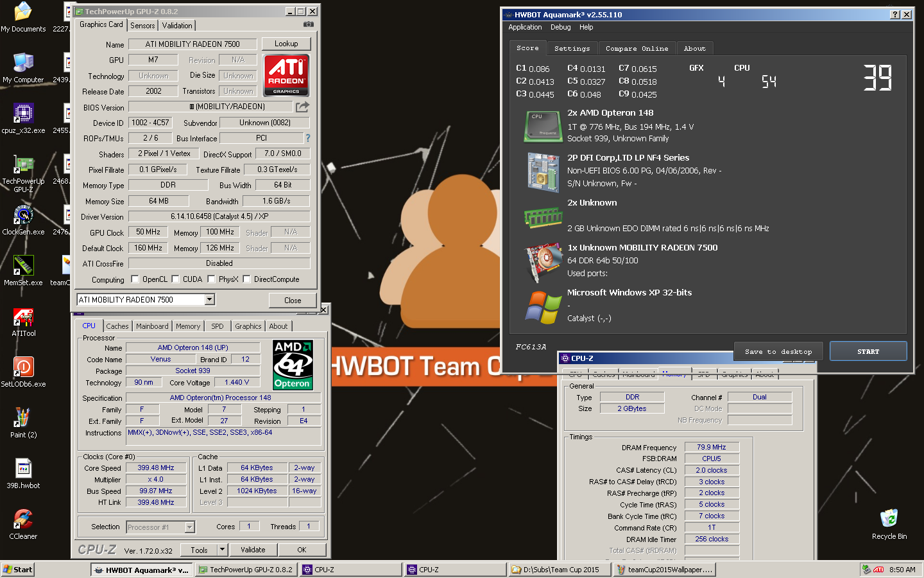Open My Documents desktop icon

click(x=23, y=17)
